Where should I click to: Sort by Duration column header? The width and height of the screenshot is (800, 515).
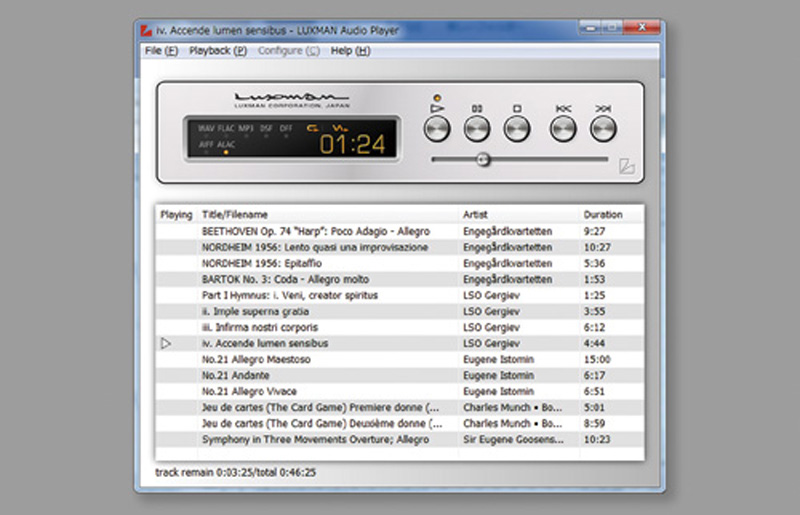pyautogui.click(x=611, y=215)
